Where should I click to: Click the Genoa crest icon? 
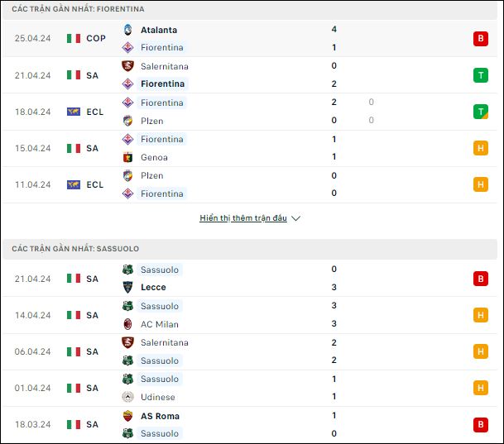point(127,157)
